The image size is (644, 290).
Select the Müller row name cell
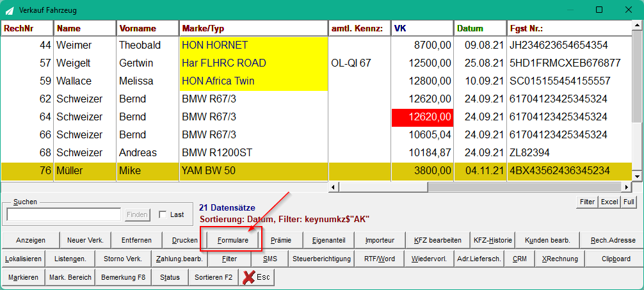point(85,170)
